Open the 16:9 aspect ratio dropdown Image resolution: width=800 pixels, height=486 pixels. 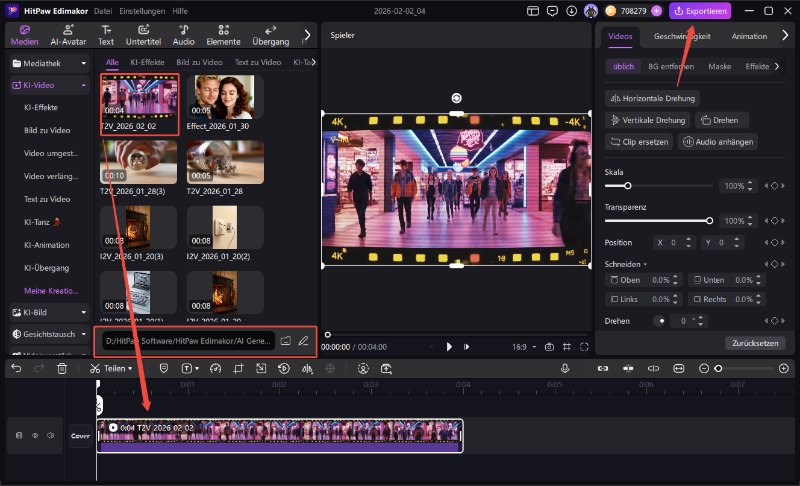524,347
